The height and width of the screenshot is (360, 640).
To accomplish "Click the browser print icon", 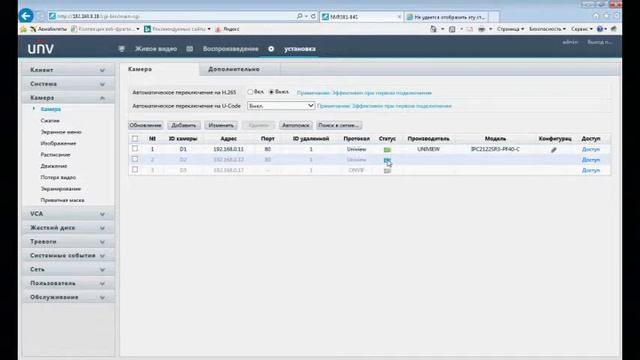I will tap(482, 29).
